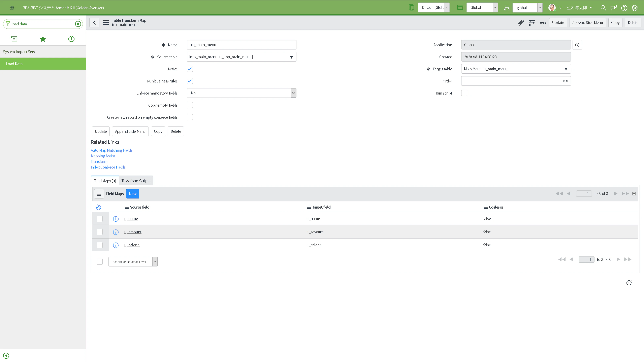Open global search magnifier icon
This screenshot has width=644, height=362.
click(603, 8)
